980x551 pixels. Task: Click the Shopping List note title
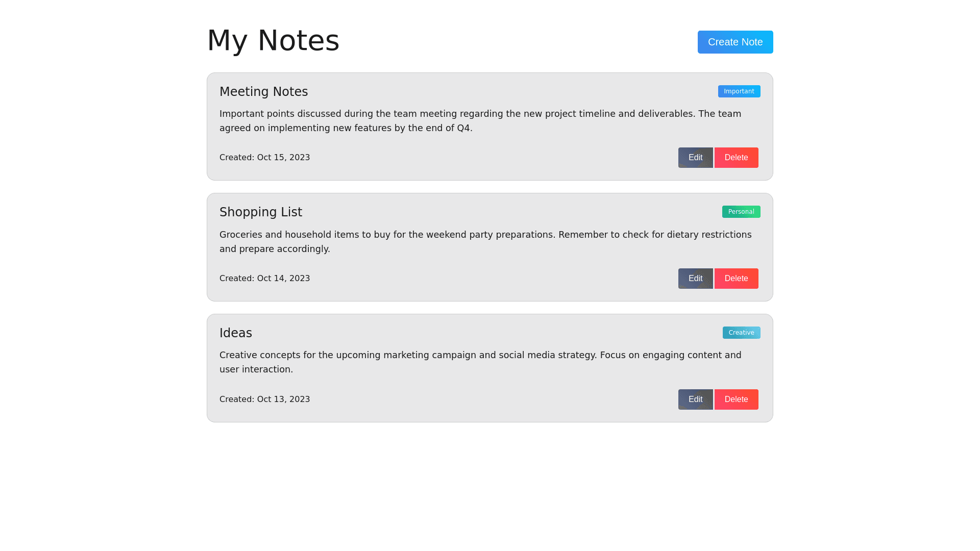pos(260,212)
